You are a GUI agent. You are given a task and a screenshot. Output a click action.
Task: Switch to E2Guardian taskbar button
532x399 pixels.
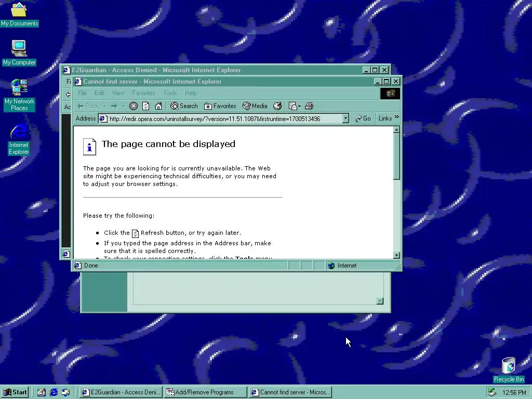(x=121, y=393)
